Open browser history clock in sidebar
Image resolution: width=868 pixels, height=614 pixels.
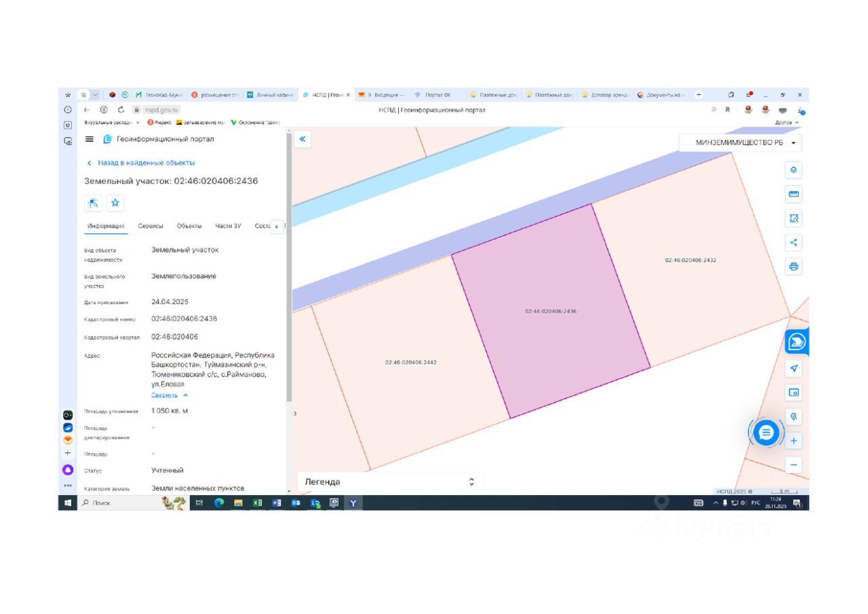tap(68, 109)
